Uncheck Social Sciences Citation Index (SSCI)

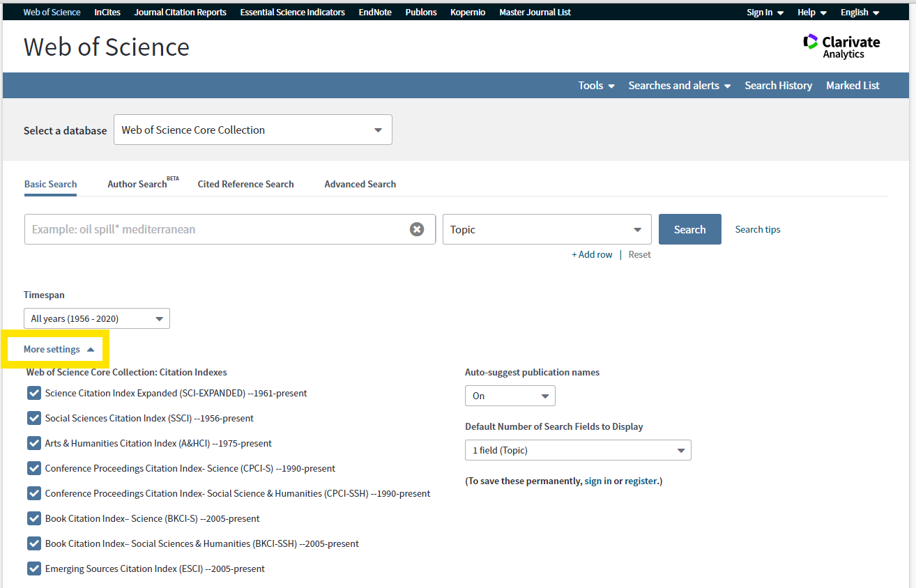[x=34, y=418]
